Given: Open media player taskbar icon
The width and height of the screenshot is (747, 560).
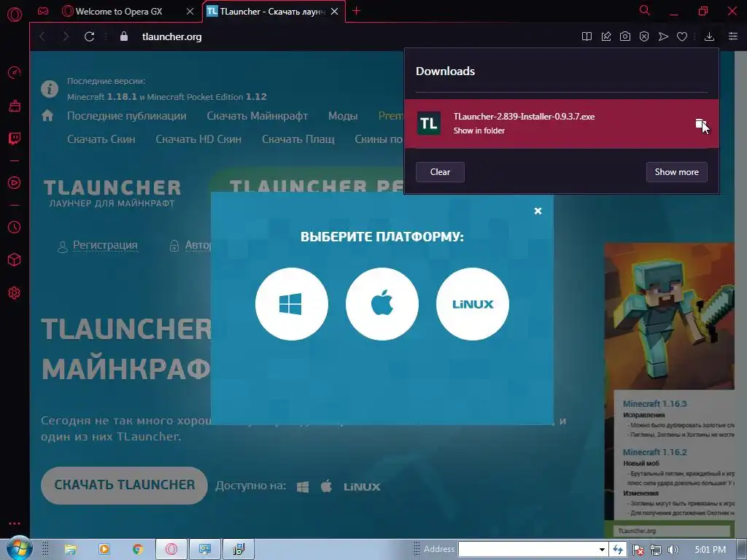Looking at the screenshot, I should (104, 549).
